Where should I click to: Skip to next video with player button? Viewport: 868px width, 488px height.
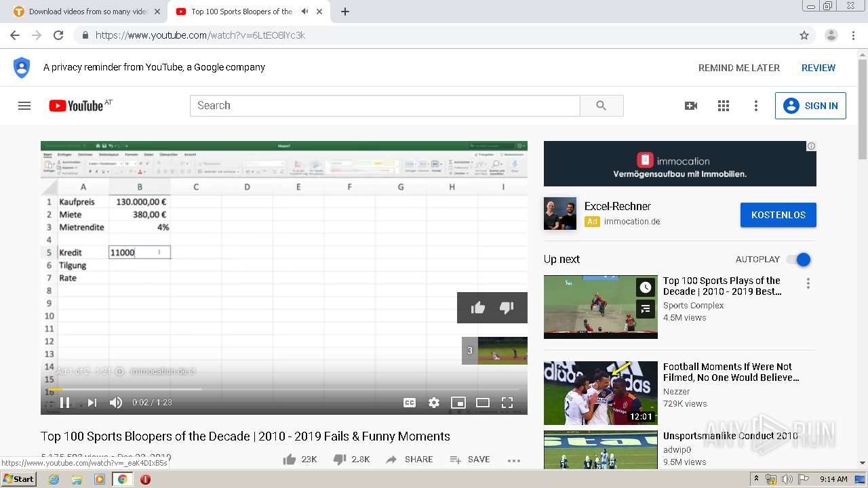pos(92,403)
